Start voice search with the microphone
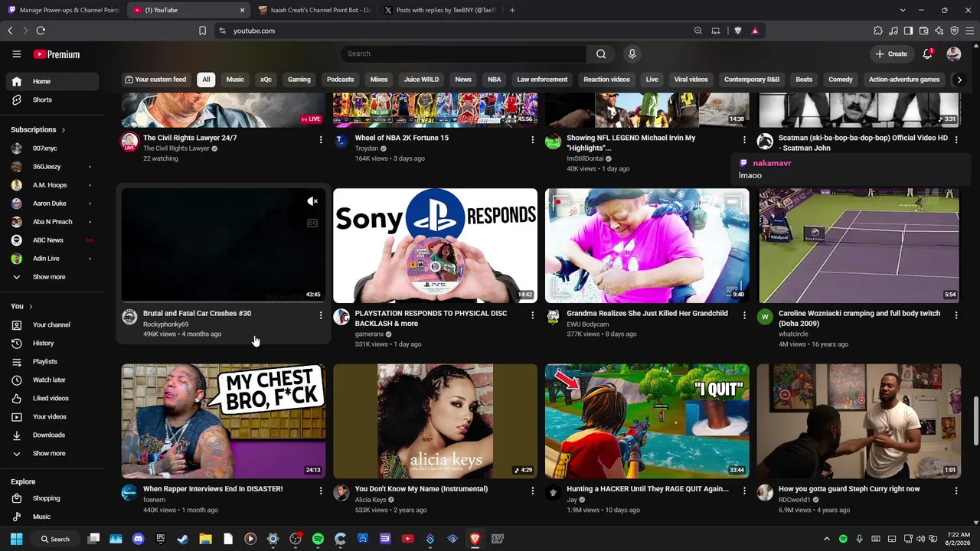Image resolution: width=980 pixels, height=551 pixels. pos(632,54)
